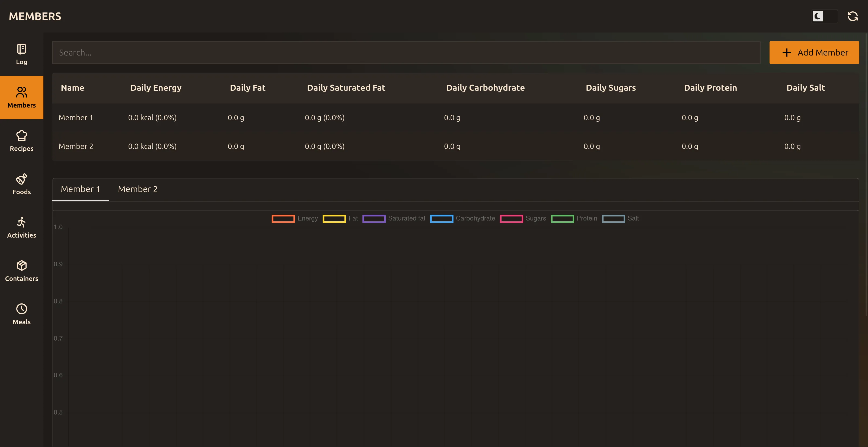The height and width of the screenshot is (447, 868).
Task: Open Meals clock icon
Action: [22, 309]
